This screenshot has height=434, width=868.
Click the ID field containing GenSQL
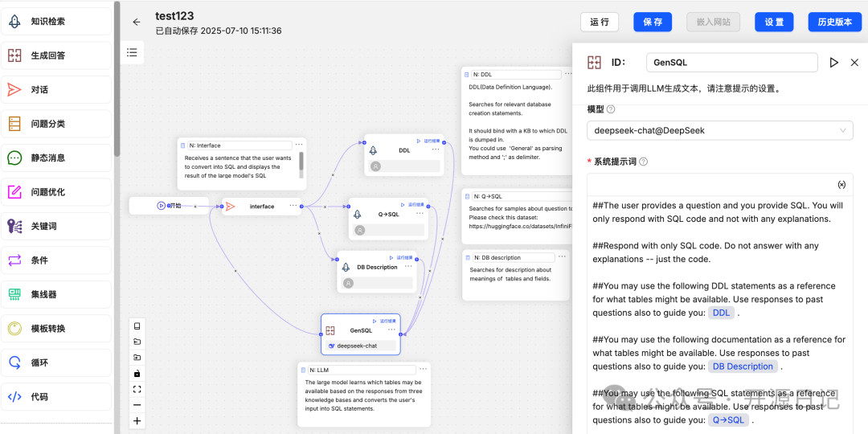[x=732, y=63]
